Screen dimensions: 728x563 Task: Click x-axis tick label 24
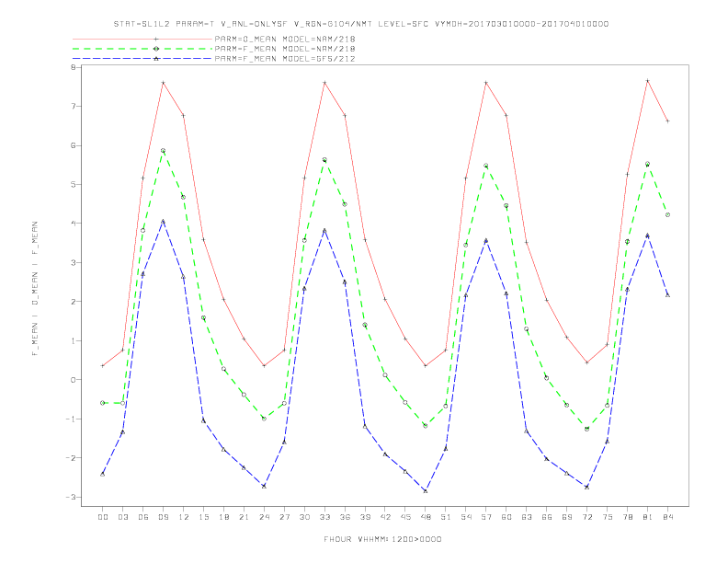[264, 517]
